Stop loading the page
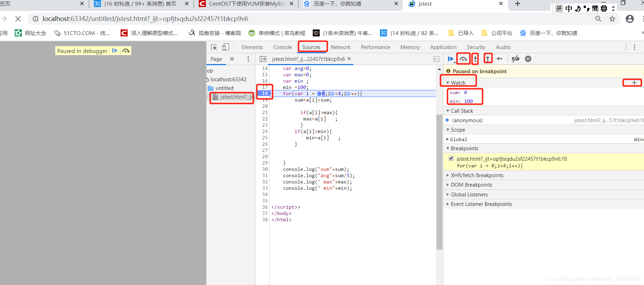Viewport: 644px width, 285px height. tap(18, 19)
